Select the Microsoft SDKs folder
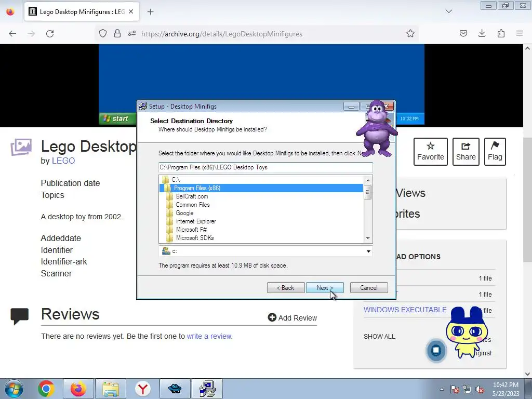The image size is (532, 399). [x=195, y=238]
